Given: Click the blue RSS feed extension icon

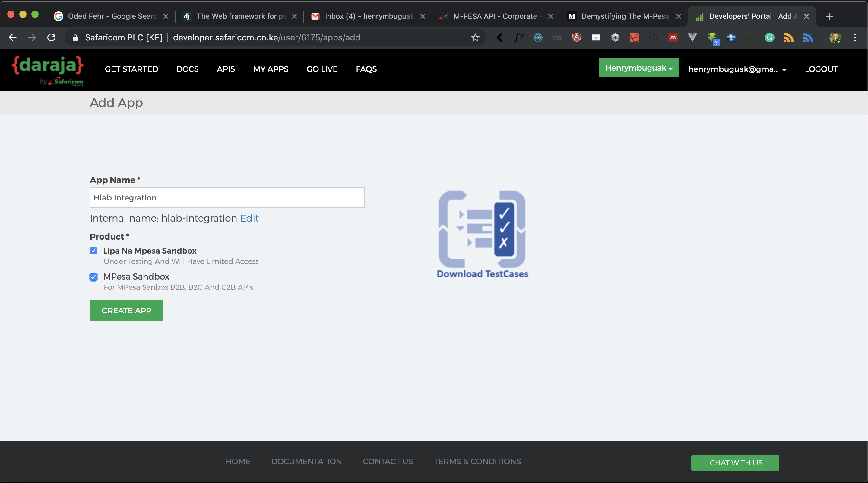Looking at the screenshot, I should tap(808, 37).
